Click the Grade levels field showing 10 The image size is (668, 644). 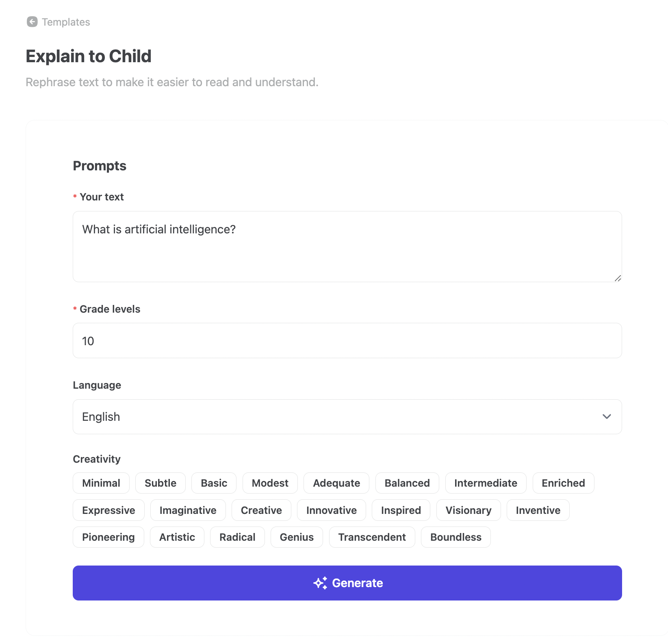tap(347, 341)
